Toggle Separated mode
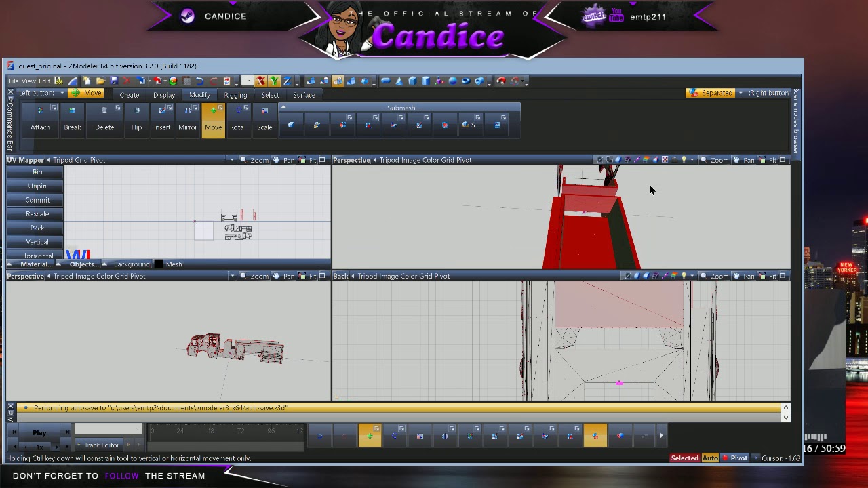Viewport: 868px width, 488px height. (x=711, y=93)
